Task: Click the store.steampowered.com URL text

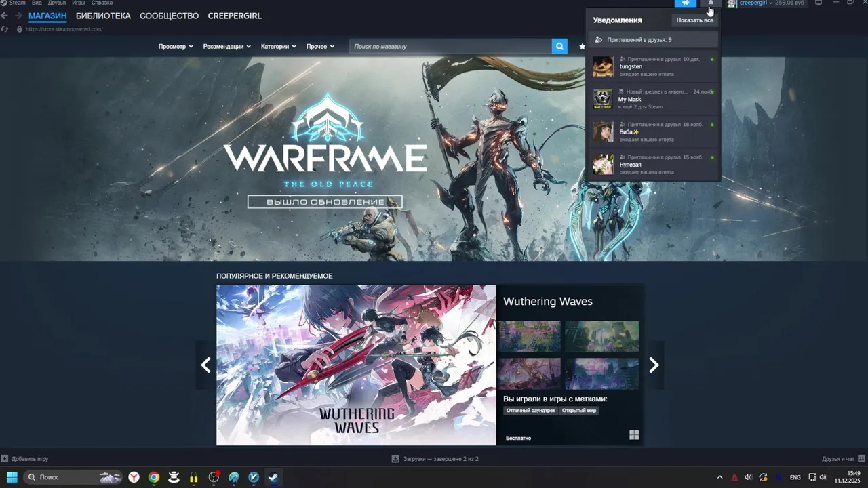Action: point(64,29)
